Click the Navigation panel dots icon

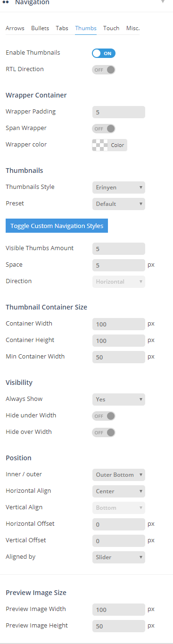pos(6,2)
